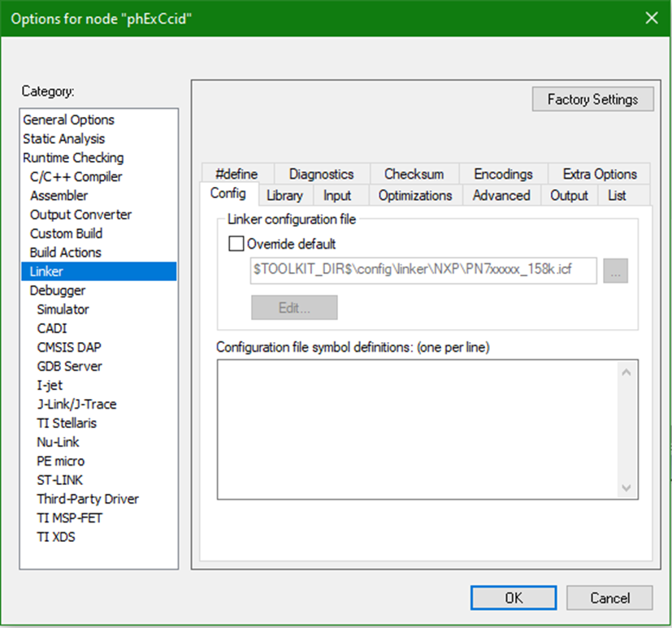The width and height of the screenshot is (672, 628).
Task: Dismiss the dialog via Cancel
Action: pos(609,597)
